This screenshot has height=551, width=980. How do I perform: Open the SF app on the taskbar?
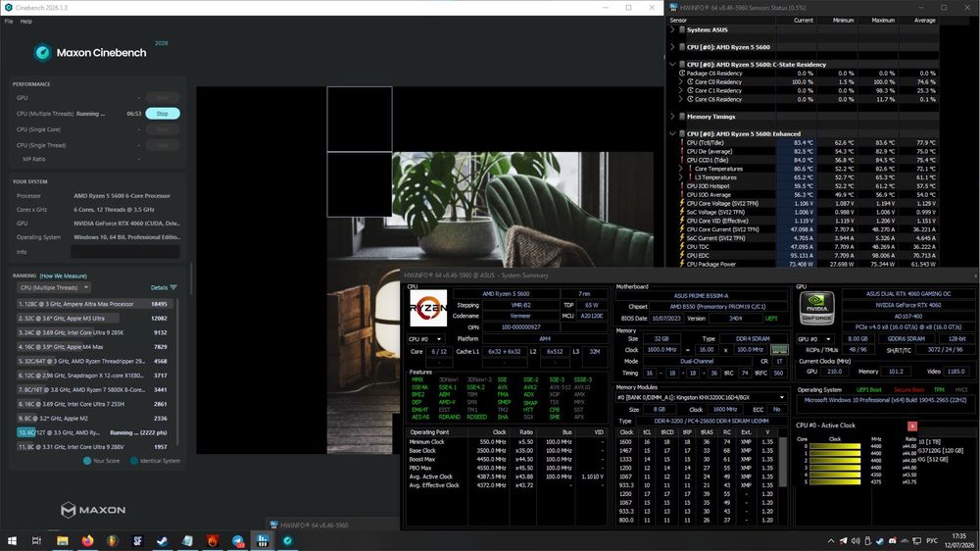[x=137, y=540]
